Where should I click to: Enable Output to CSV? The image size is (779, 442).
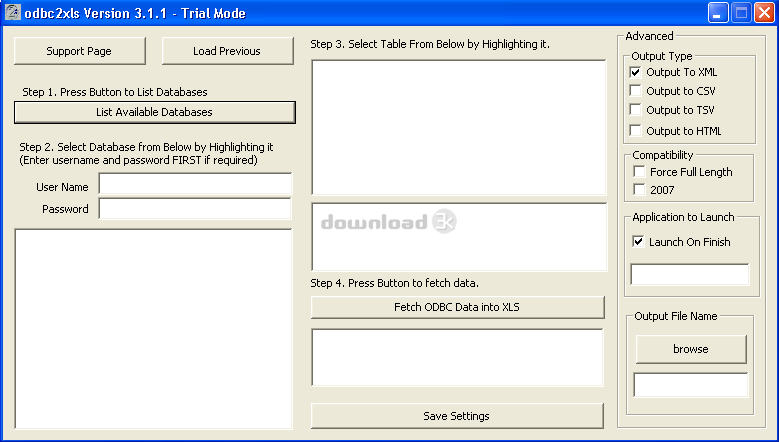point(635,90)
